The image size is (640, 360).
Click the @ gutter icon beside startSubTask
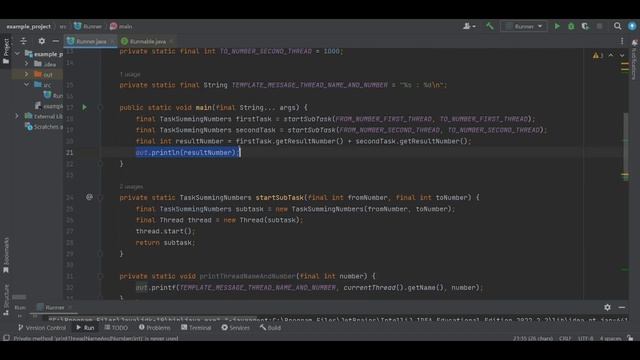click(x=89, y=197)
